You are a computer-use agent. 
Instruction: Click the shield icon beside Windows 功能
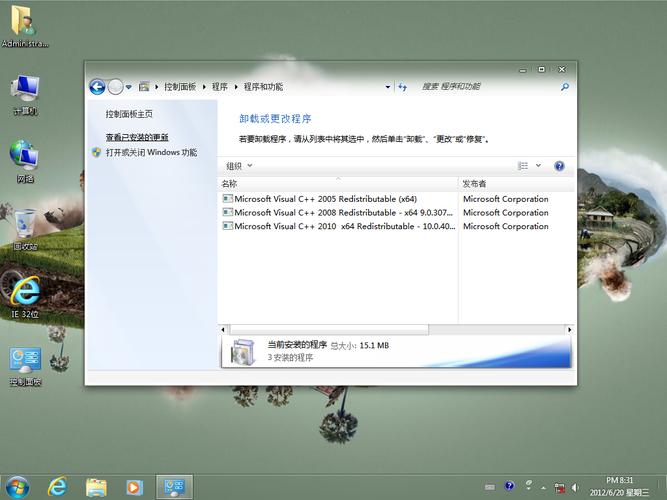(x=97, y=152)
